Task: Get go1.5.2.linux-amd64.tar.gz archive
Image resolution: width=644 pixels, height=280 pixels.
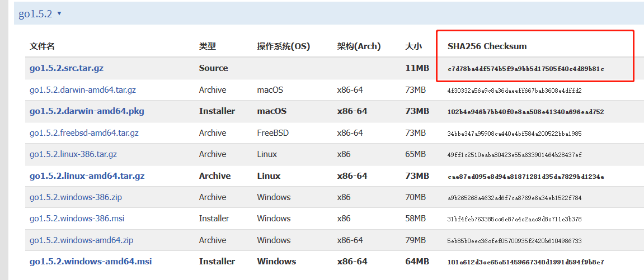Action: point(87,176)
